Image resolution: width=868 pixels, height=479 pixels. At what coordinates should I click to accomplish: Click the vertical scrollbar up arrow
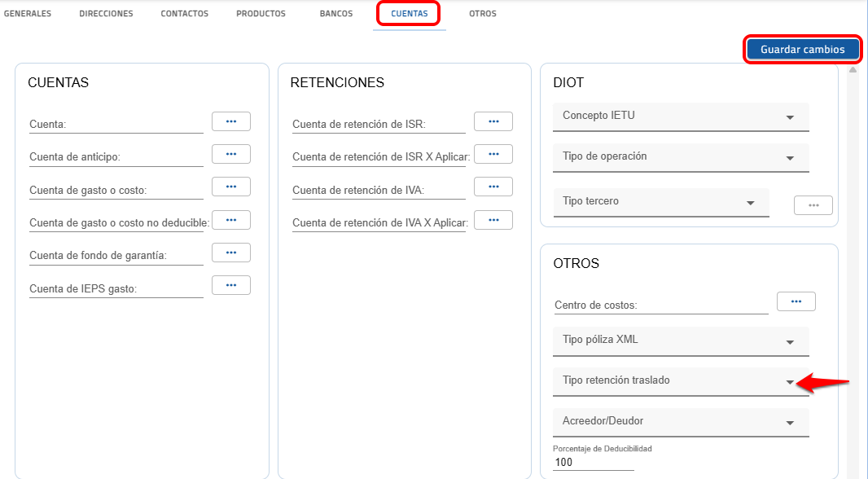point(853,70)
